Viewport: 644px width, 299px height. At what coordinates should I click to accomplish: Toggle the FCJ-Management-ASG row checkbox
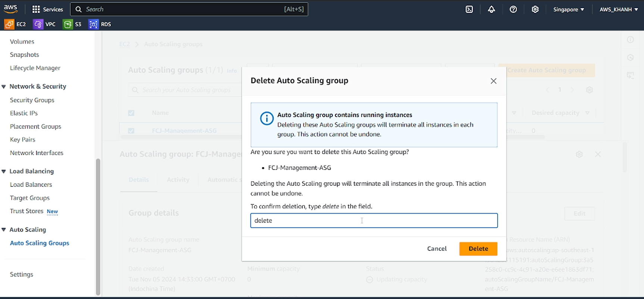(x=131, y=131)
